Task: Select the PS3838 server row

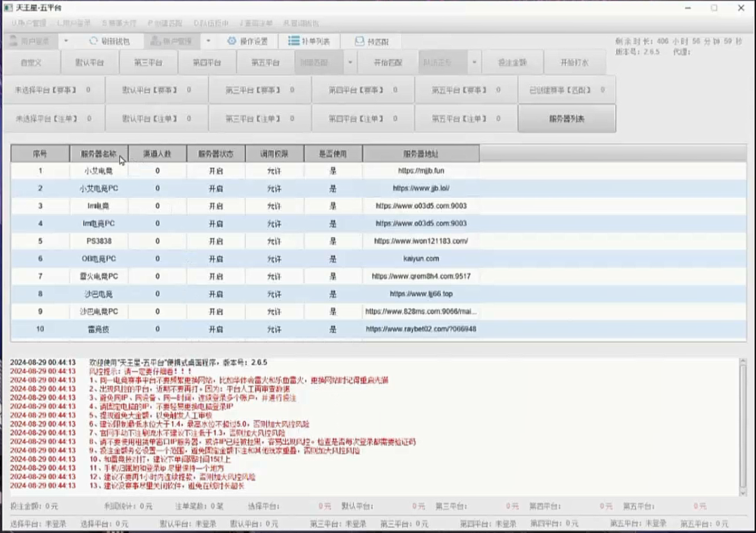Action: click(99, 241)
